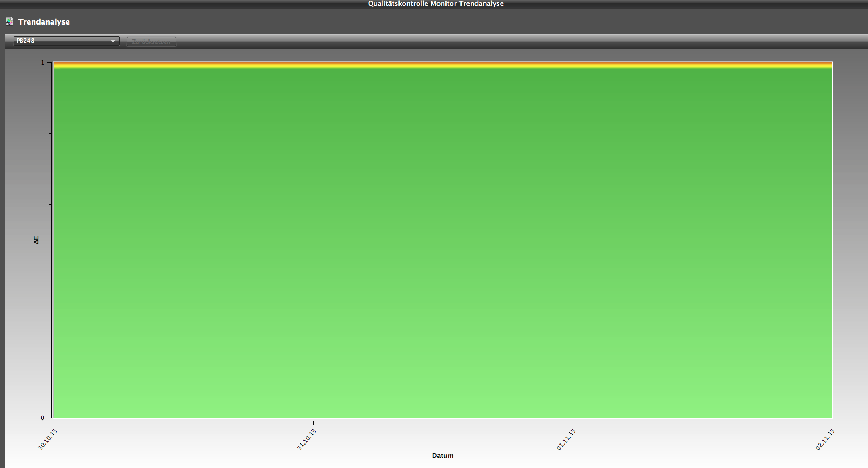The image size is (868, 468).
Task: Click the yellow-red threshold band atop chart
Action: click(x=443, y=65)
